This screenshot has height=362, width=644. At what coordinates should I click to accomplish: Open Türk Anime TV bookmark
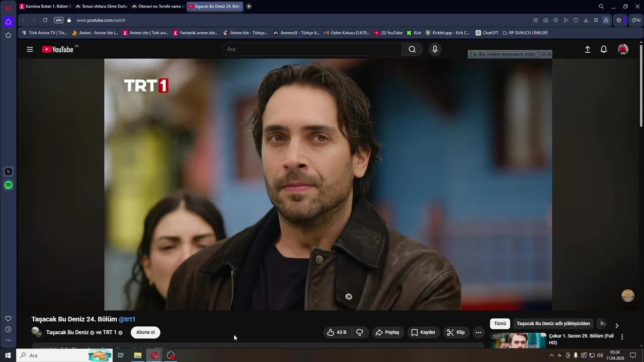[45, 33]
